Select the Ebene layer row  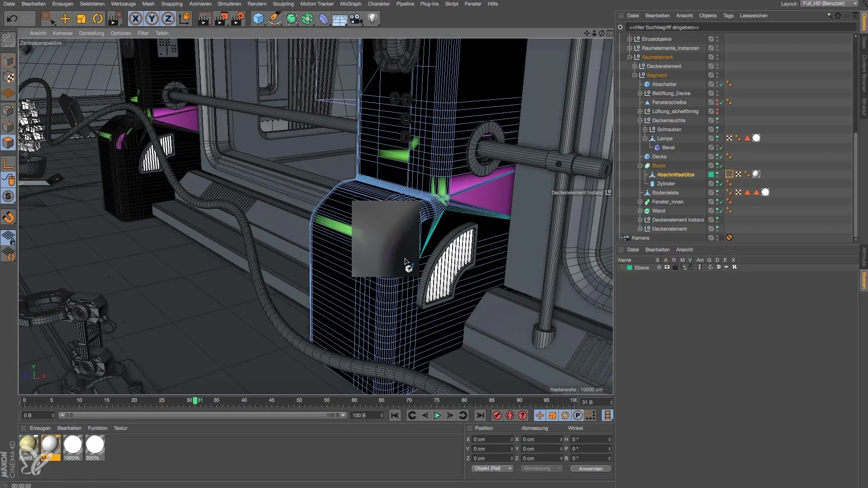click(x=737, y=267)
